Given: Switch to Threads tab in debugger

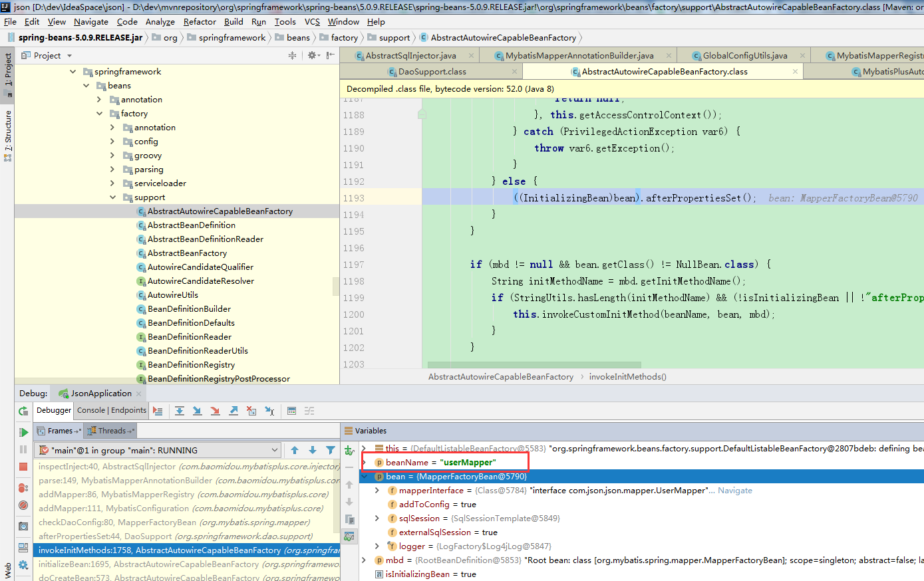Looking at the screenshot, I should click(111, 430).
